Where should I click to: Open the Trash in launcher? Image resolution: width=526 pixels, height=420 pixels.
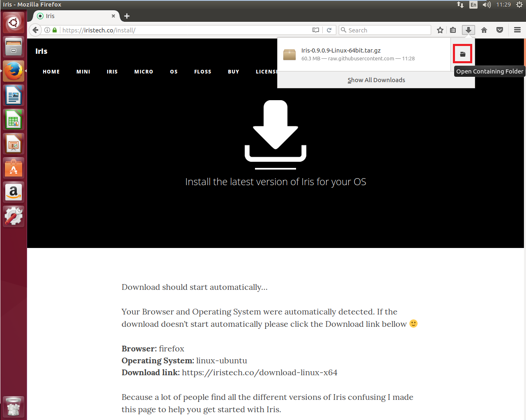pyautogui.click(x=14, y=406)
